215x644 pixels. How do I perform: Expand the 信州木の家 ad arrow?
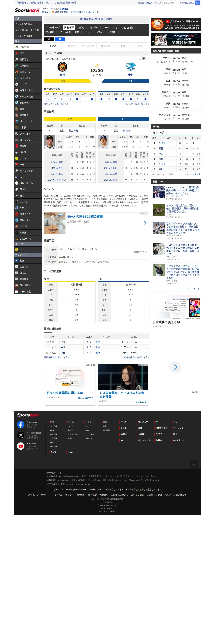tap(145, 223)
